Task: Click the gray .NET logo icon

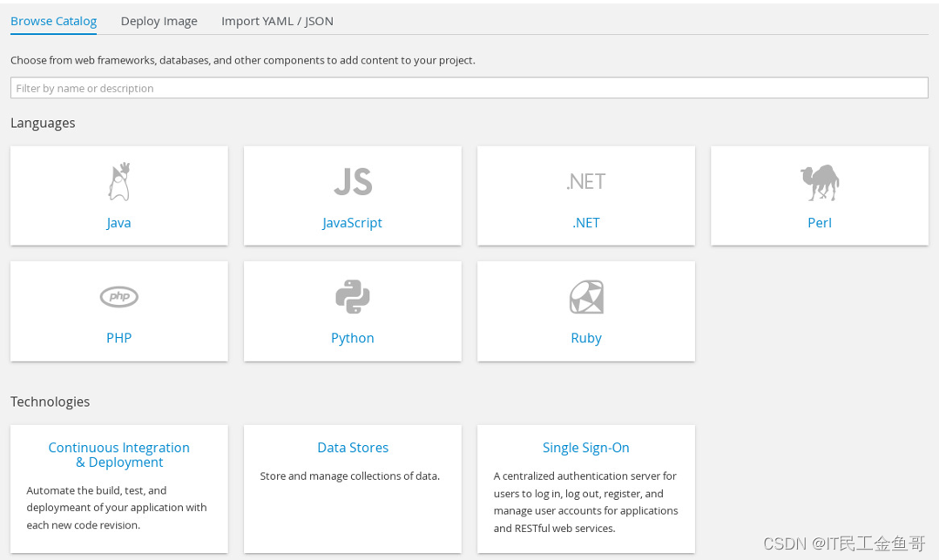Action: click(585, 181)
